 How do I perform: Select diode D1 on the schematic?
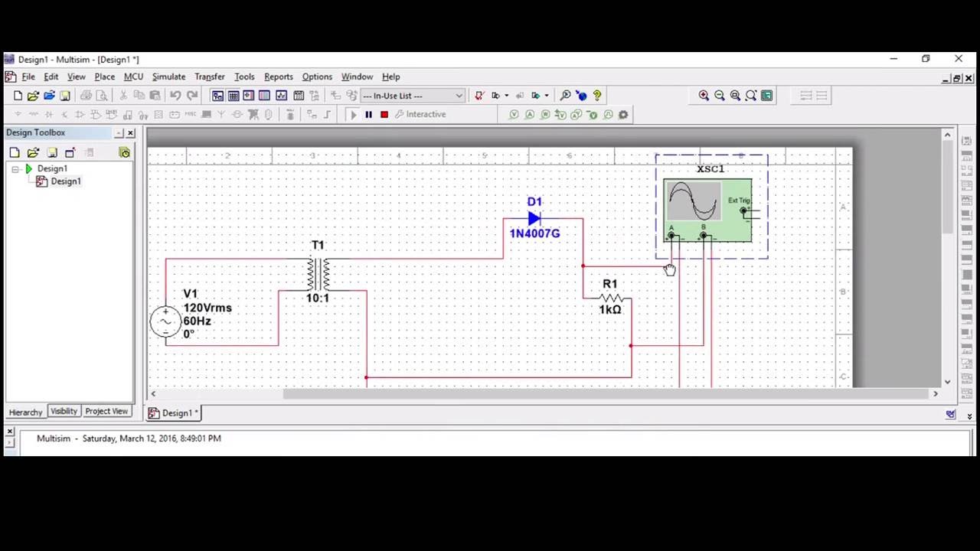(x=534, y=219)
